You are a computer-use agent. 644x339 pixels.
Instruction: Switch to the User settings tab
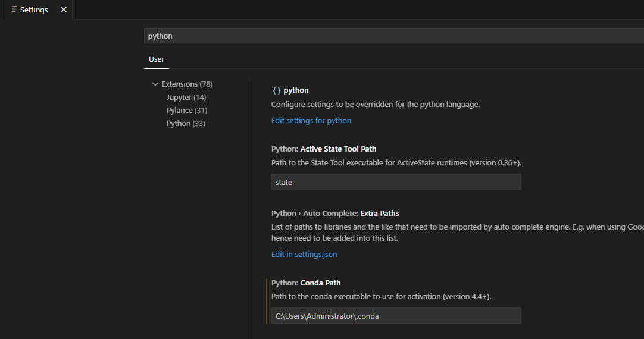pos(157,59)
